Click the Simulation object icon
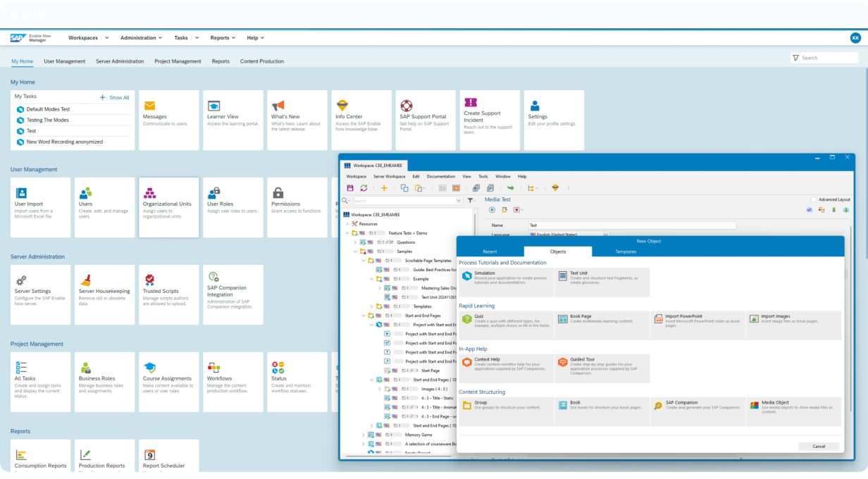868x479 pixels. point(466,276)
